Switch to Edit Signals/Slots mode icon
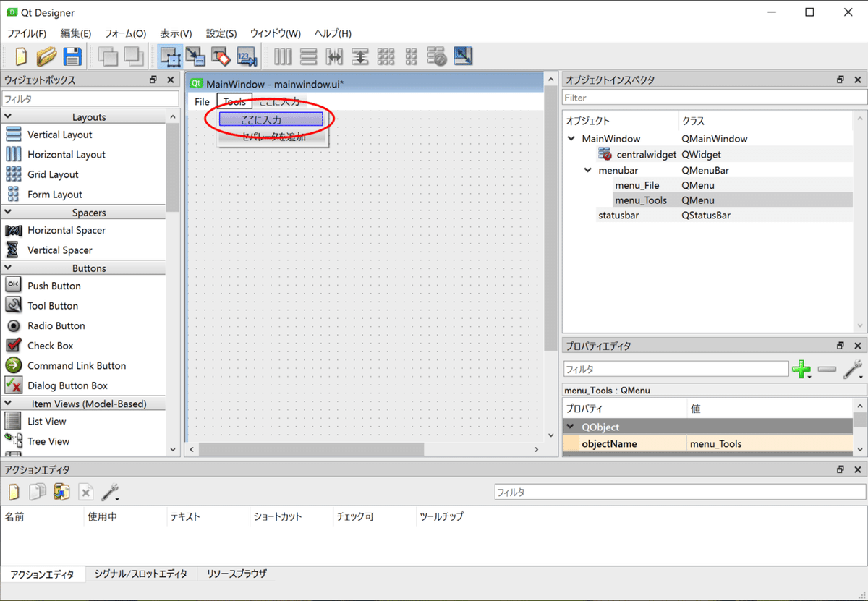This screenshot has width=868, height=601. pyautogui.click(x=195, y=56)
